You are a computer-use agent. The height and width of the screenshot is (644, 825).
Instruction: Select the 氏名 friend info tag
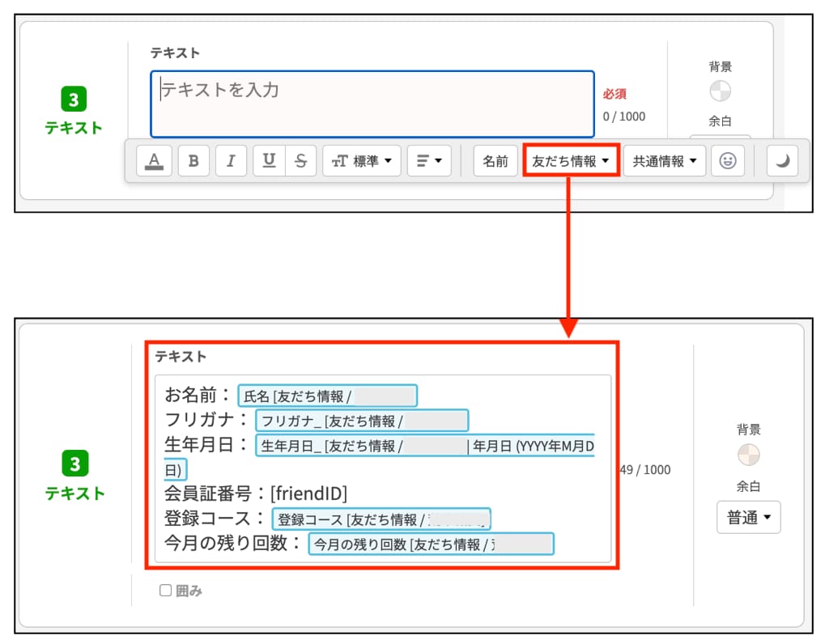(327, 396)
